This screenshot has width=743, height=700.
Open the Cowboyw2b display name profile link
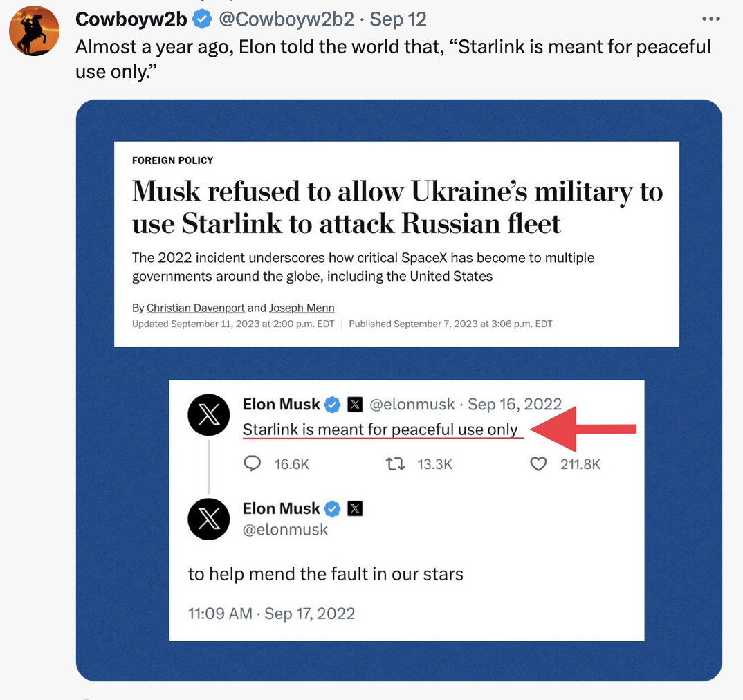131,19
